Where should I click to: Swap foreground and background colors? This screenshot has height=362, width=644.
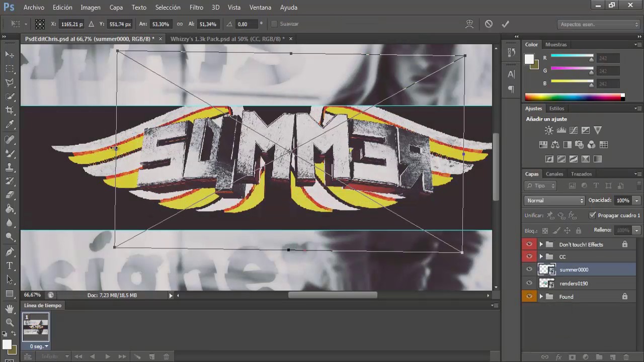14,334
